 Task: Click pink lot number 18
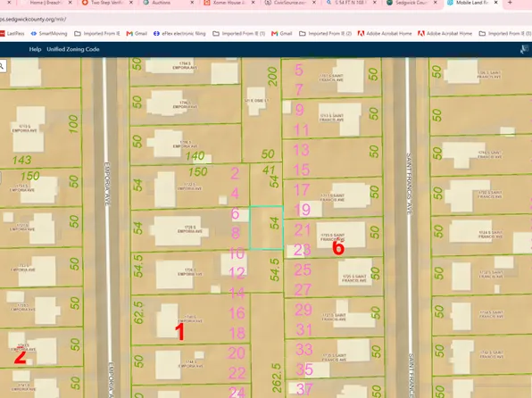click(x=237, y=333)
